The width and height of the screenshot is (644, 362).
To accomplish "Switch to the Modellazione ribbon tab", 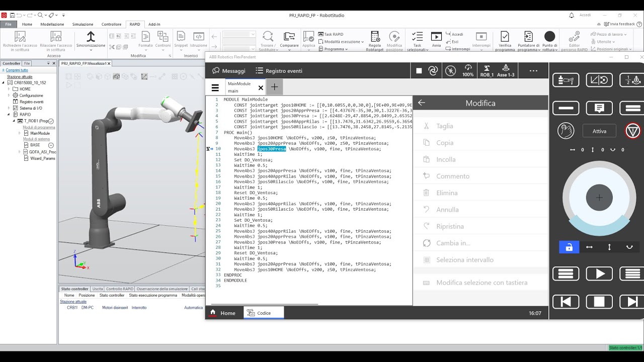I will pyautogui.click(x=52, y=24).
